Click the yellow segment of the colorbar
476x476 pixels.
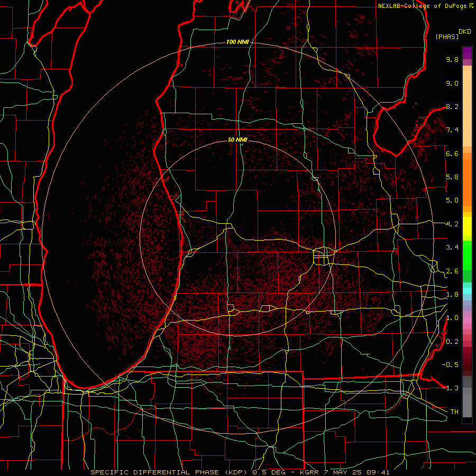(x=467, y=226)
